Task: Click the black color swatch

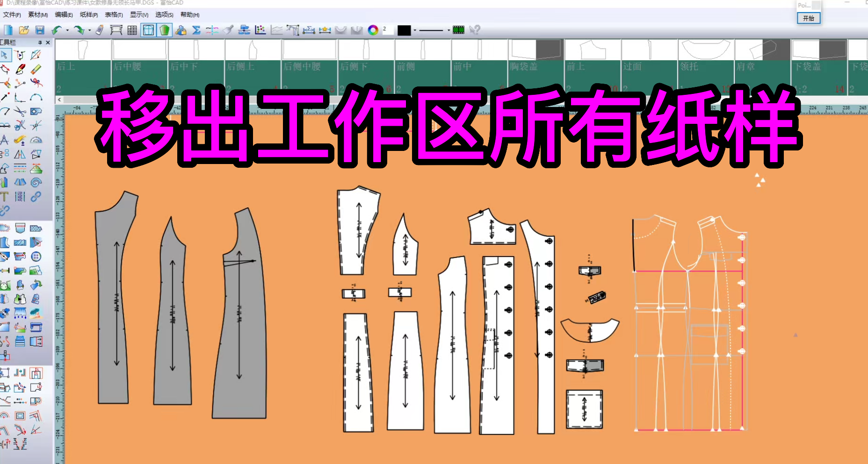Action: [x=404, y=30]
